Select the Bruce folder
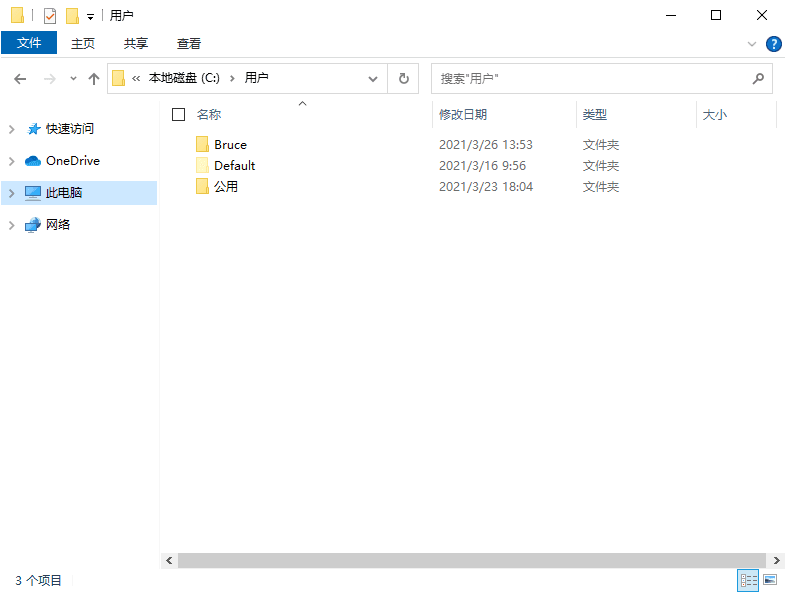 [230, 145]
